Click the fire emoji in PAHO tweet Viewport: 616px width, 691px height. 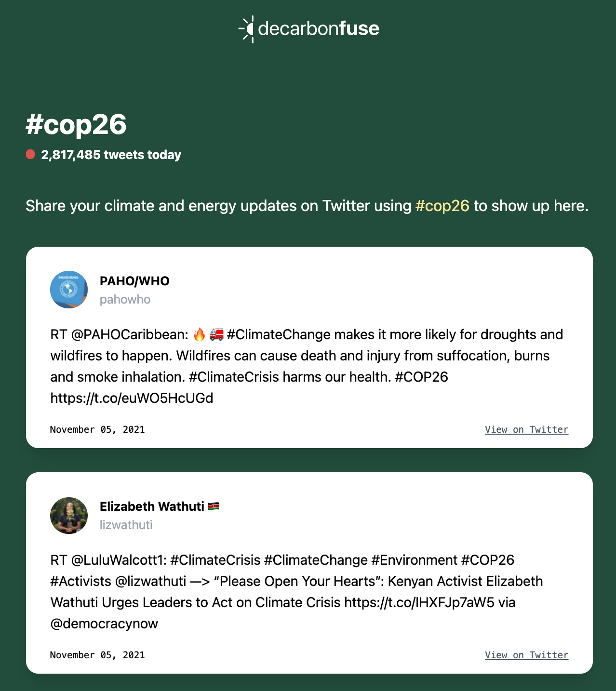tap(199, 334)
